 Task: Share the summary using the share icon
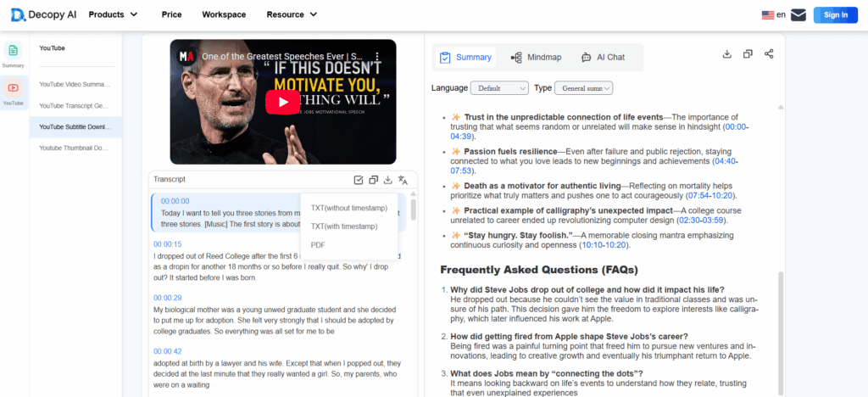(769, 54)
